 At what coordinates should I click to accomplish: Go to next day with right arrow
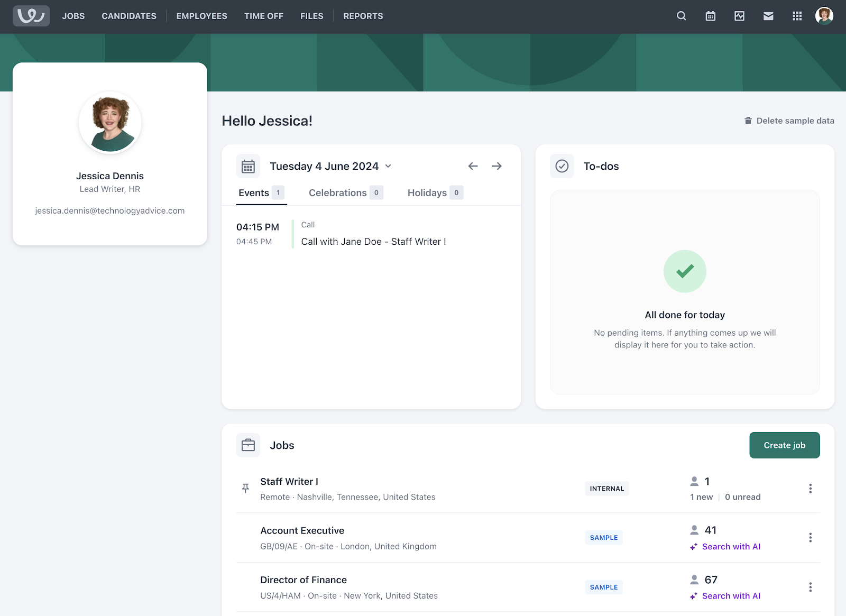[497, 166]
